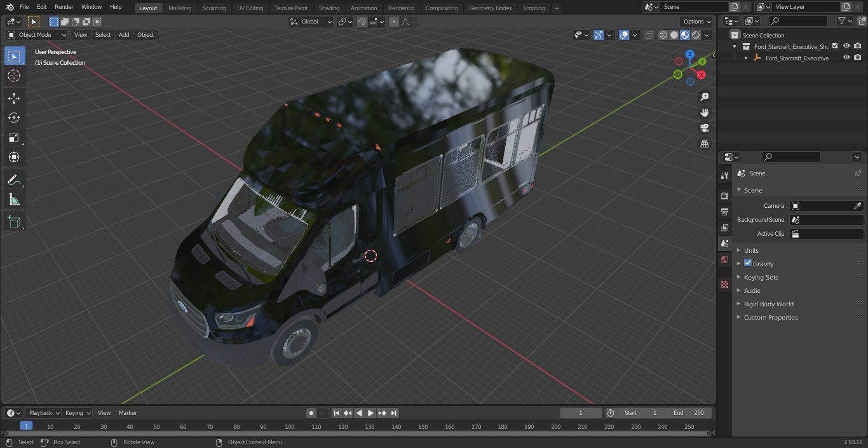Open the Render properties tab
Image resolution: width=868 pixels, height=448 pixels.
click(x=724, y=196)
